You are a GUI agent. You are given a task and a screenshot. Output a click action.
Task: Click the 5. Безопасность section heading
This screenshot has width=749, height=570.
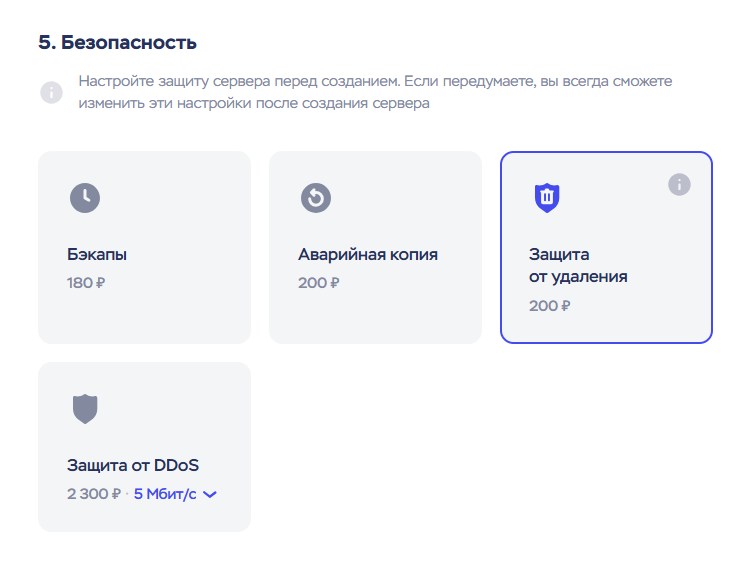117,42
